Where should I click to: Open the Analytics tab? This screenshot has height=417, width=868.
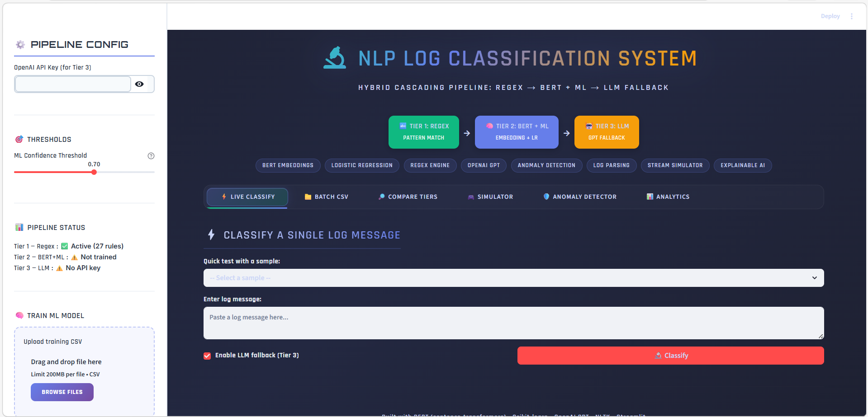[668, 197]
